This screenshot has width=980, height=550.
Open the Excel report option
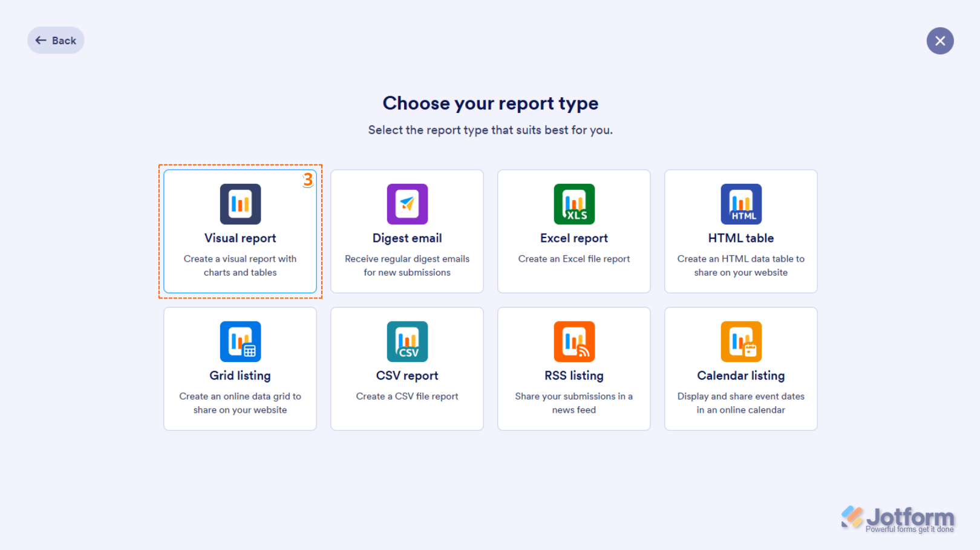(x=574, y=231)
